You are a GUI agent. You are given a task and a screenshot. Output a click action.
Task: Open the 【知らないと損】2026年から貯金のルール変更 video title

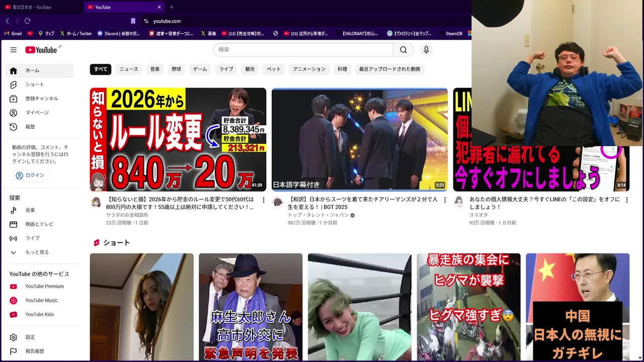click(180, 203)
